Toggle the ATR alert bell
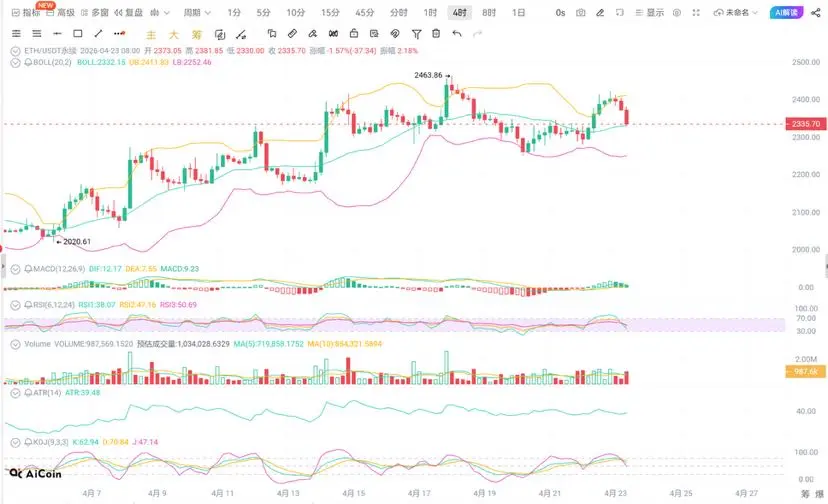 pos(28,393)
